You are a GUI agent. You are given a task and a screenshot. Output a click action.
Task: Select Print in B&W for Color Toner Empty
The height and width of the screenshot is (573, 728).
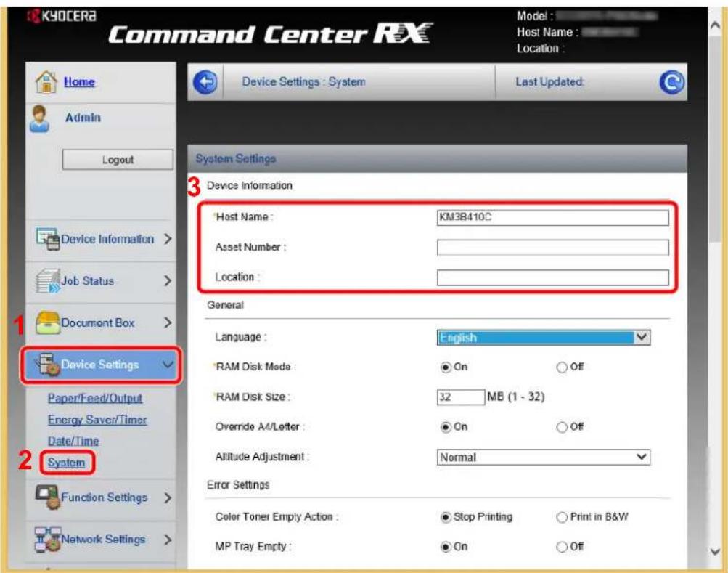click(x=561, y=517)
